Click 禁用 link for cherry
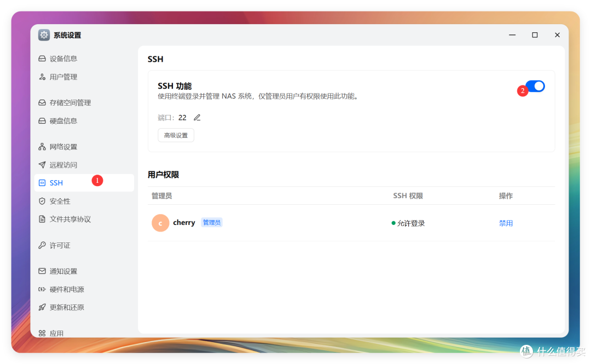This screenshot has height=364, width=591. [x=506, y=223]
